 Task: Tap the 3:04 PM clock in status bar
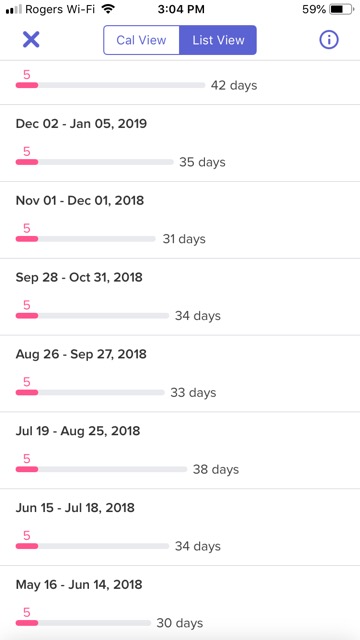coord(181,9)
